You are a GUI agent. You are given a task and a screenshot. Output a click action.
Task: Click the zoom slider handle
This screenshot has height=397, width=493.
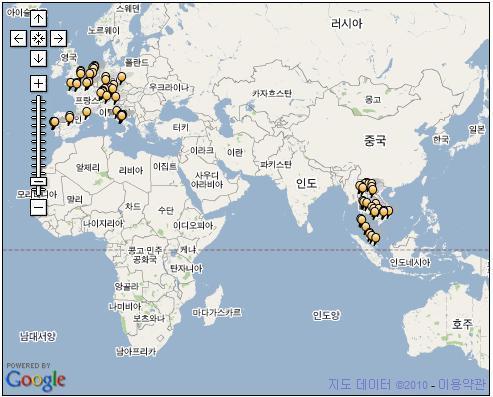click(x=39, y=182)
